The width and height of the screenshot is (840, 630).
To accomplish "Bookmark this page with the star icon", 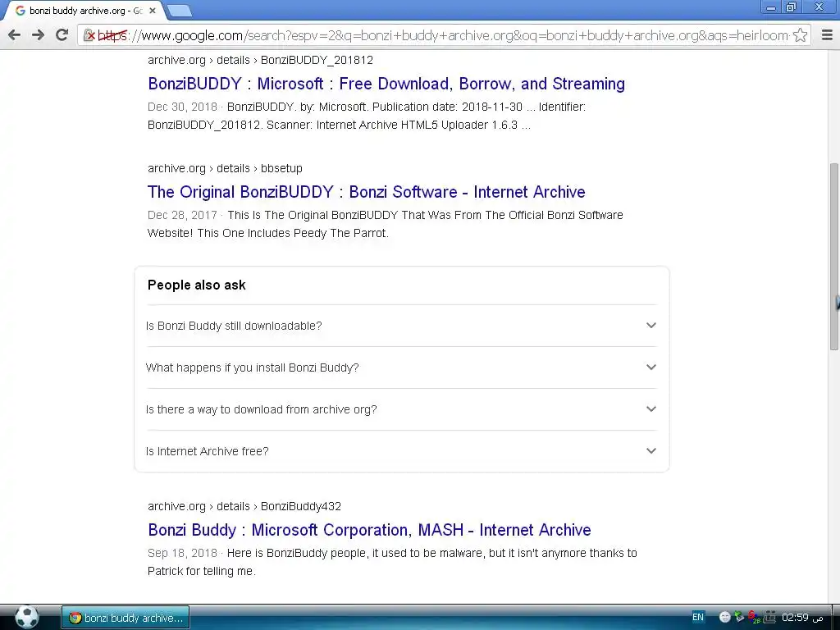I will pyautogui.click(x=800, y=35).
